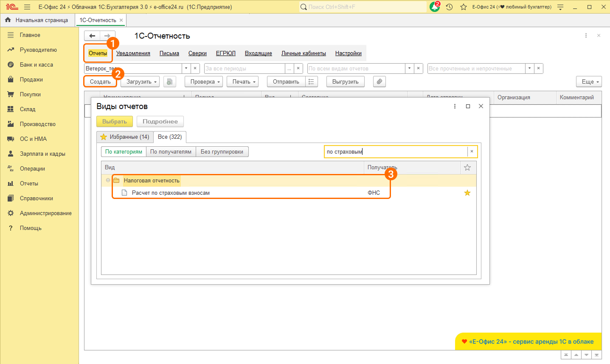Collapse Налоговая отчетность group
Viewport: 610px width, 364px height.
108,180
